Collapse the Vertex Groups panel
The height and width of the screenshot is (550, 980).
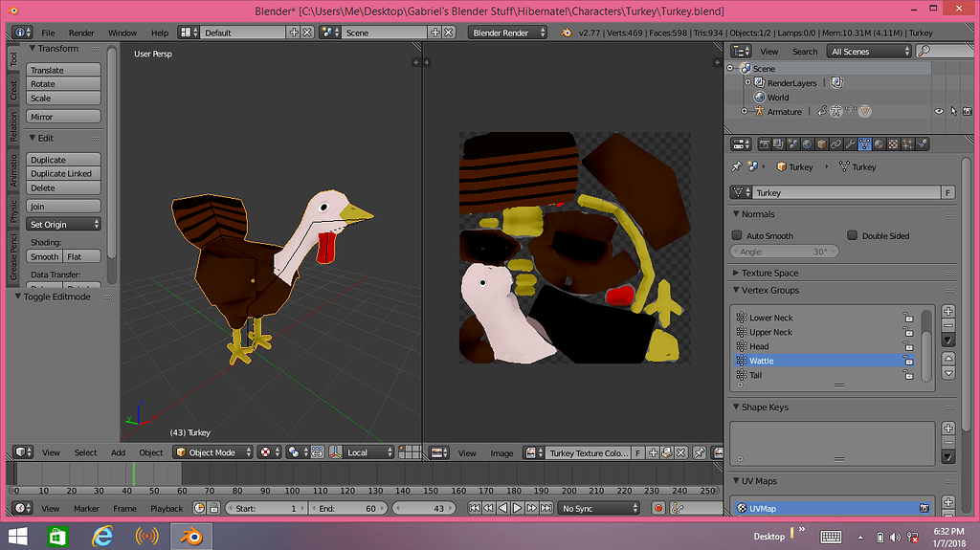[736, 290]
